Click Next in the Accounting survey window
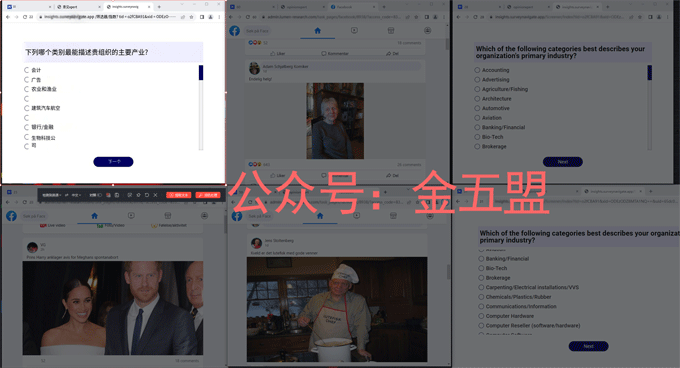680x368 pixels. pyautogui.click(x=563, y=162)
